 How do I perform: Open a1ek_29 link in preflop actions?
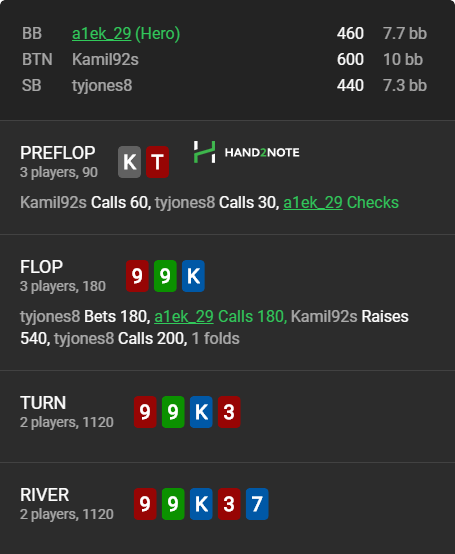click(313, 202)
